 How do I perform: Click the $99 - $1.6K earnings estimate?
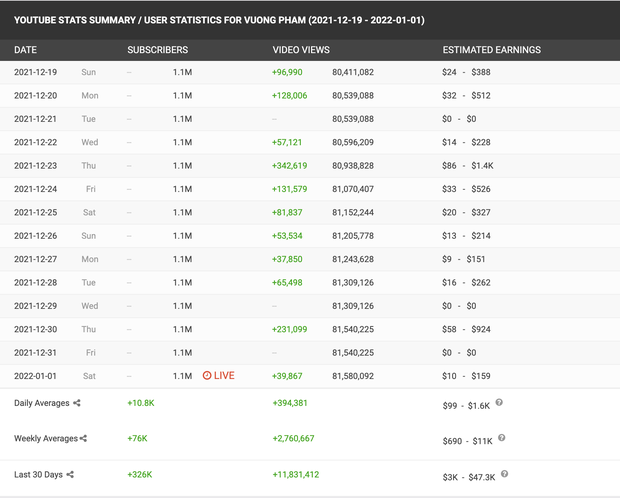(466, 405)
